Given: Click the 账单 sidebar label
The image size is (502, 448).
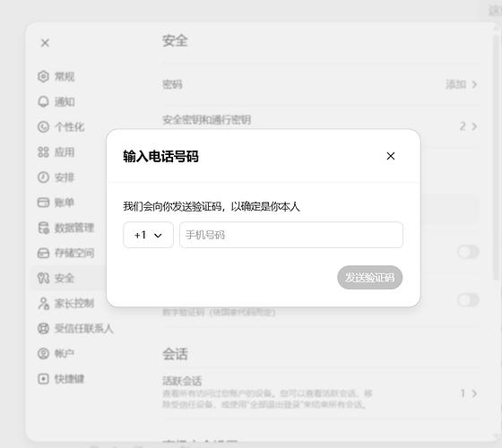Looking at the screenshot, I should (65, 202).
